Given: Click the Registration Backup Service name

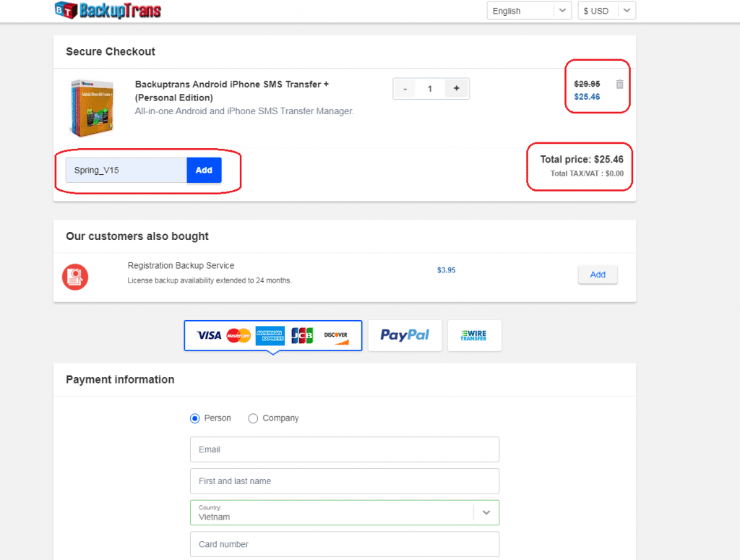Looking at the screenshot, I should coord(181,266).
